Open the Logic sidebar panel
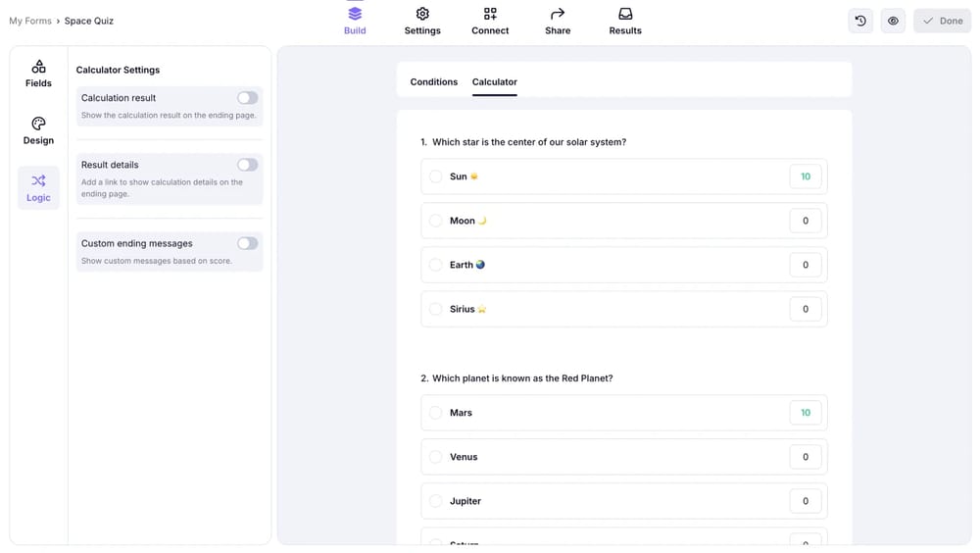This screenshot has height=553, width=980. tap(38, 187)
